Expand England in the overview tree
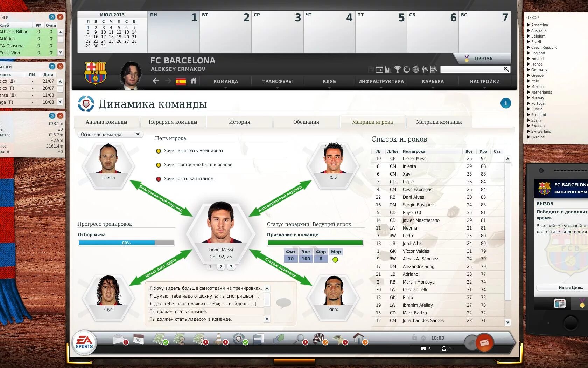Viewport: 588px width, 368px height. (x=528, y=53)
